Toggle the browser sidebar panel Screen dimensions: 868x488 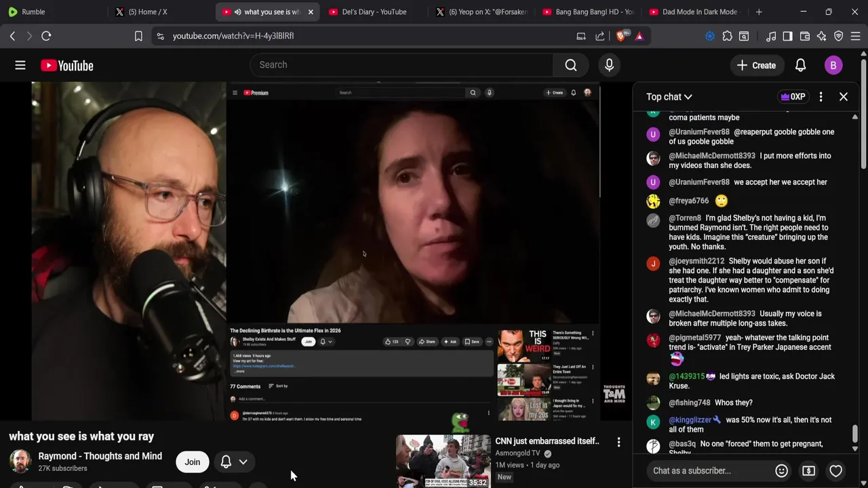[787, 36]
